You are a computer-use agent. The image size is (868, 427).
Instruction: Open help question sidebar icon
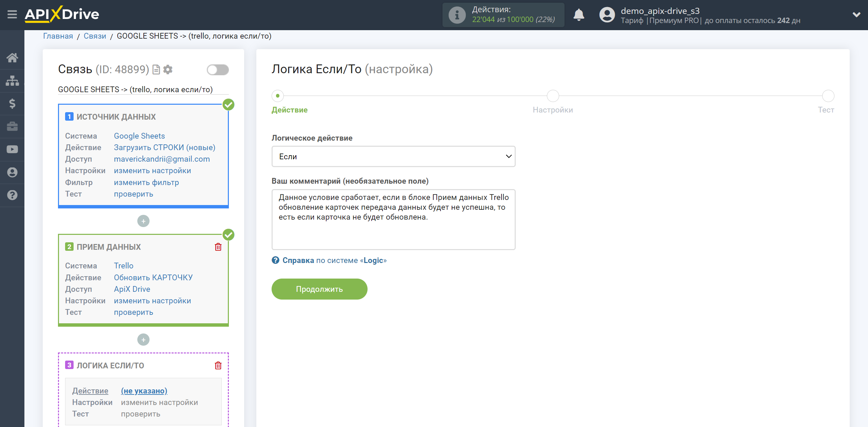[x=12, y=195]
